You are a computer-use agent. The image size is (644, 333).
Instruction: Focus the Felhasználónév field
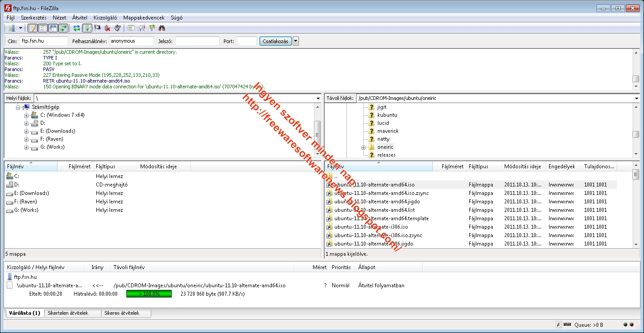click(x=132, y=41)
